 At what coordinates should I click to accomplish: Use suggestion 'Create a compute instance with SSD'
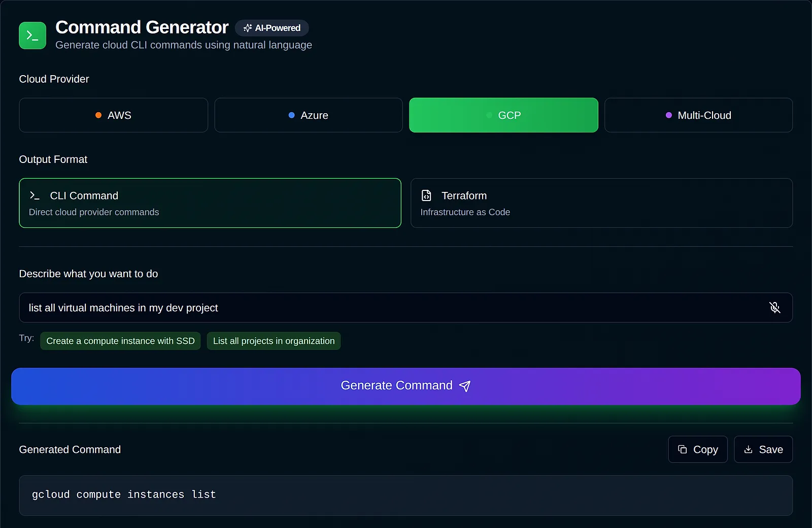click(x=120, y=341)
